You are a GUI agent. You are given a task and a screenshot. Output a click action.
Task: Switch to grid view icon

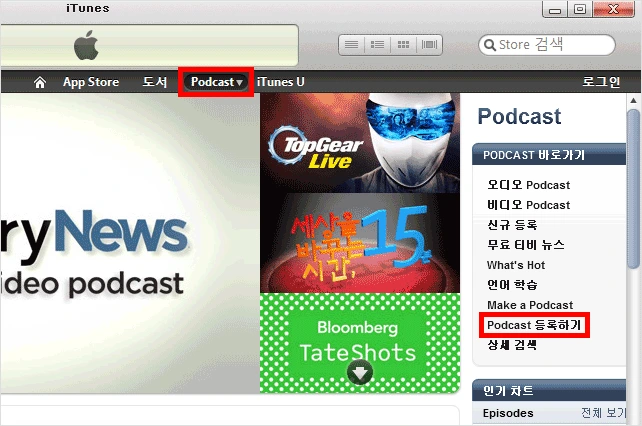click(403, 45)
